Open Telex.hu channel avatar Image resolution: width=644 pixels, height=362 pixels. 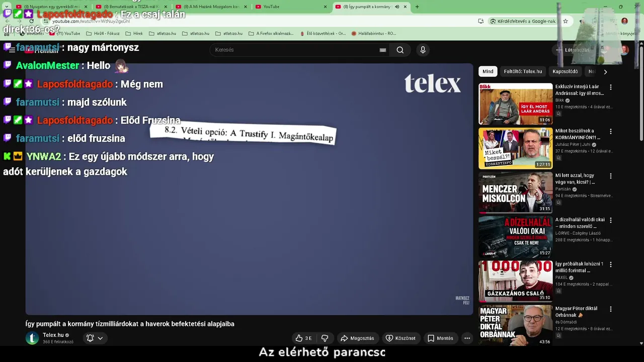coord(32,338)
